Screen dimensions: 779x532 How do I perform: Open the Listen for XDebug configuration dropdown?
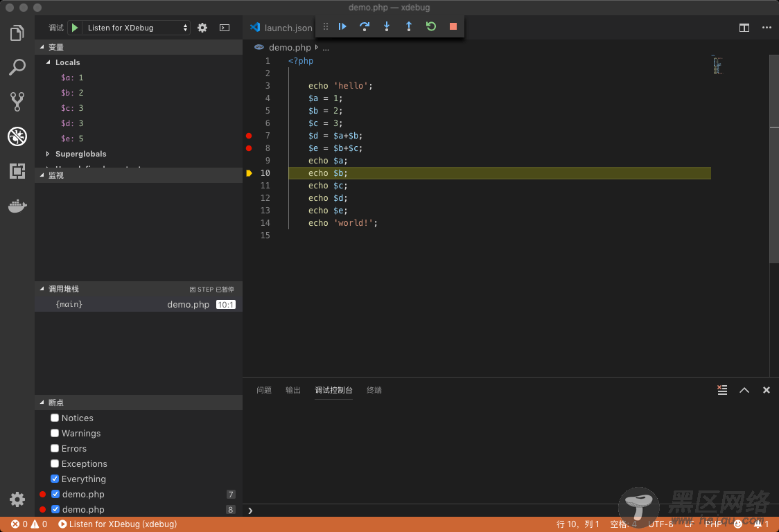134,28
